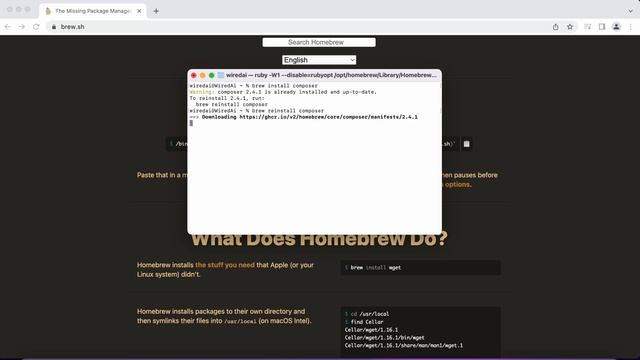Close the Terminal window
This screenshot has width=640, height=360.
[193, 76]
